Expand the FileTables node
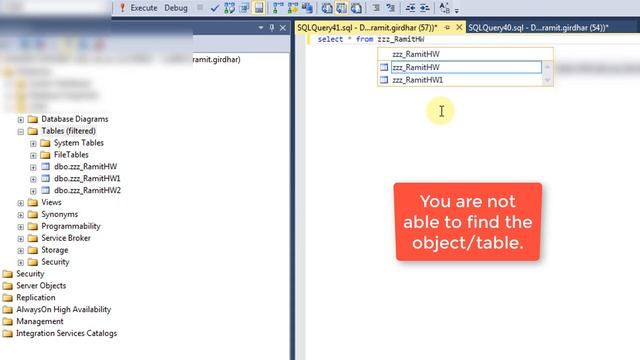This screenshot has height=360, width=640. coord(33,155)
